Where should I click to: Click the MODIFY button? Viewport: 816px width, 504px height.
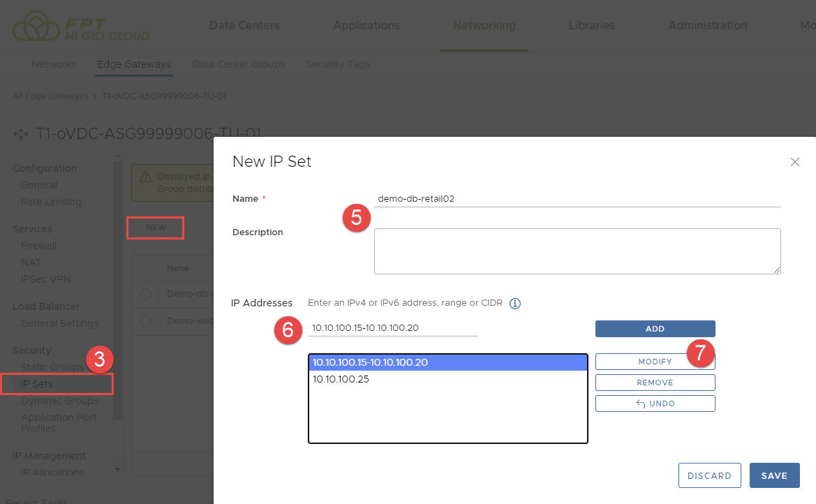[x=655, y=362]
